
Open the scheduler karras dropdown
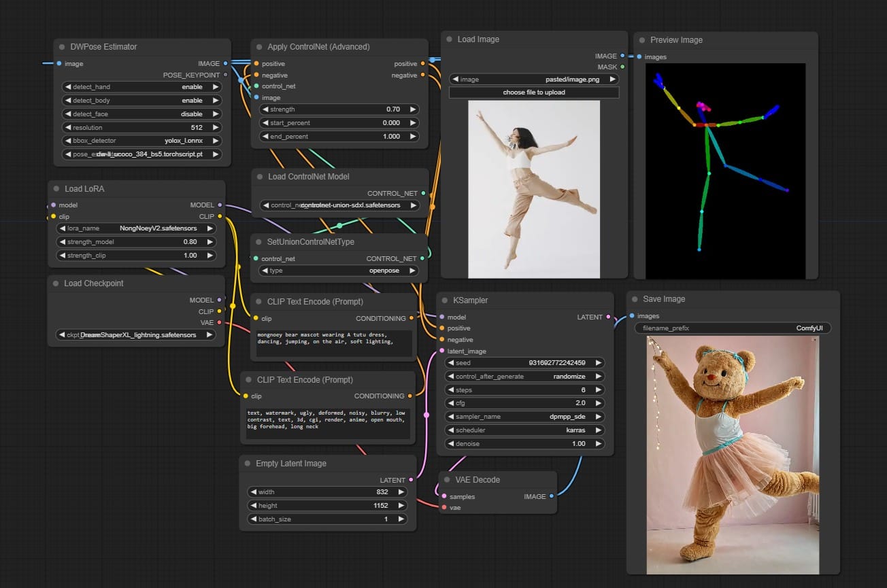524,430
